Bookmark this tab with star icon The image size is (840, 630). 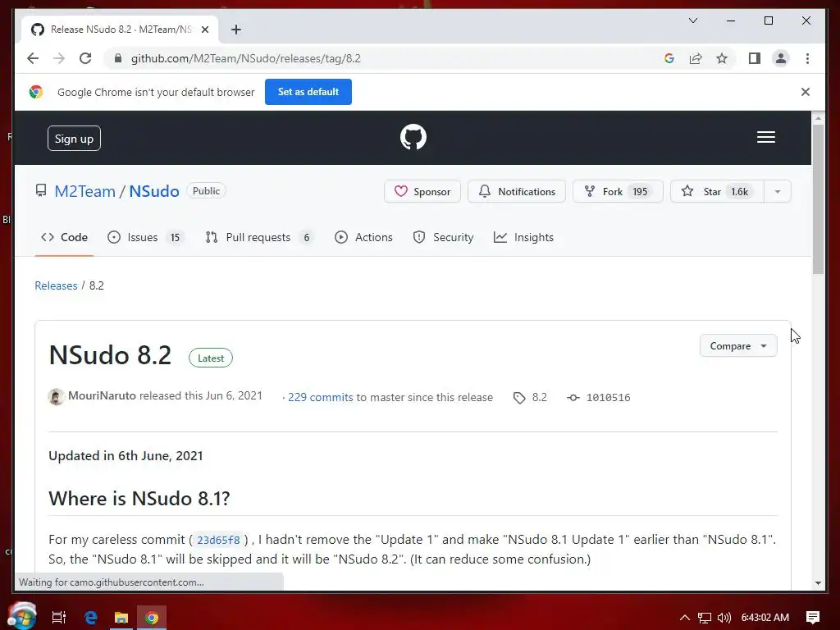tap(722, 58)
